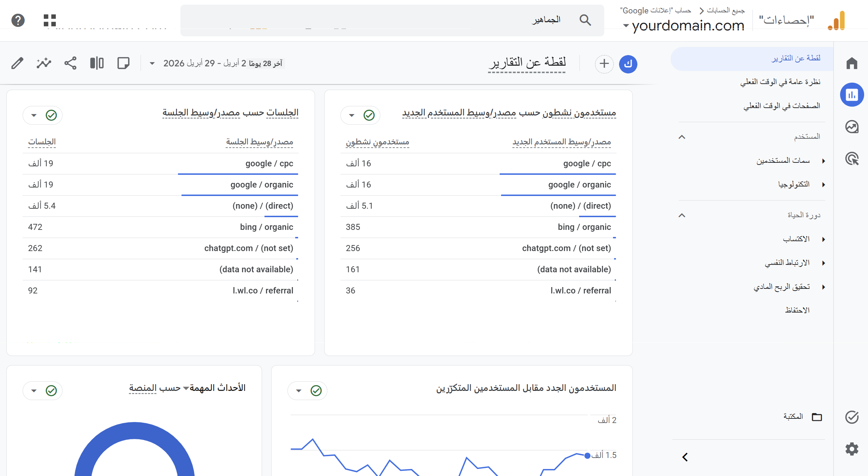
Task: Open dropdown arrow on المستخدمون الجدد card
Action: coord(299,391)
